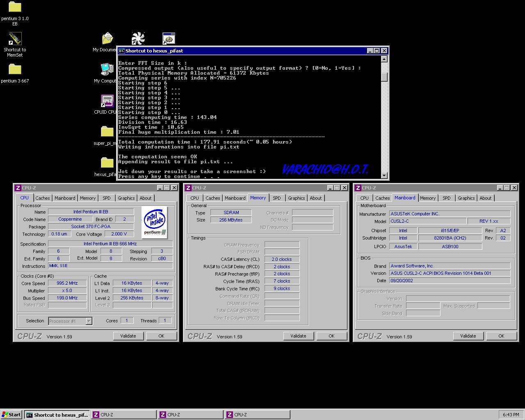Click Validate in the Memory tab window

298,336
